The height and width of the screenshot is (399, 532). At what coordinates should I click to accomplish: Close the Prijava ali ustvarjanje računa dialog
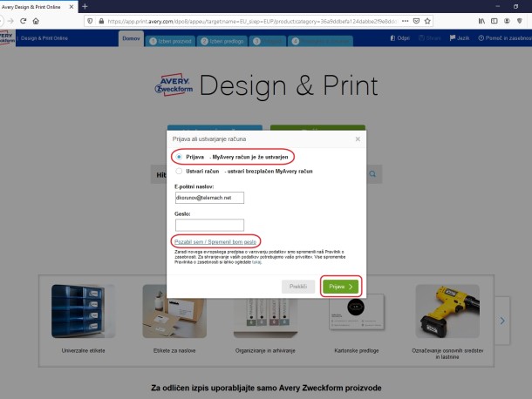click(x=358, y=139)
